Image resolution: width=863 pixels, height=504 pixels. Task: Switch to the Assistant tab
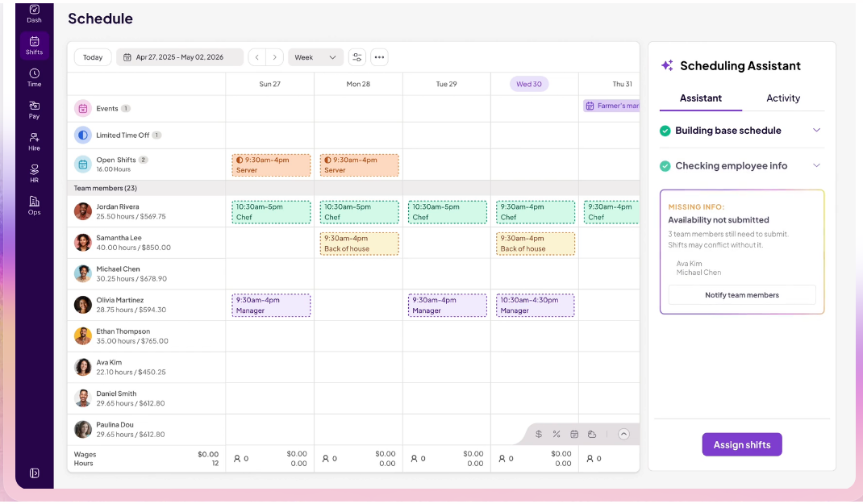(x=701, y=98)
